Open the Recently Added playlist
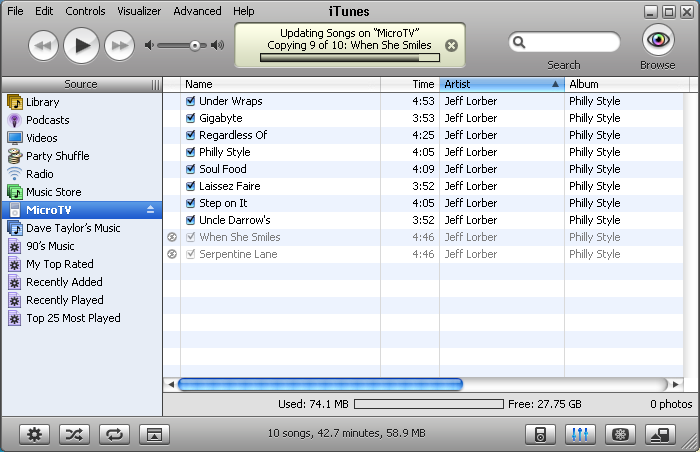This screenshot has width=700, height=452. (x=82, y=282)
